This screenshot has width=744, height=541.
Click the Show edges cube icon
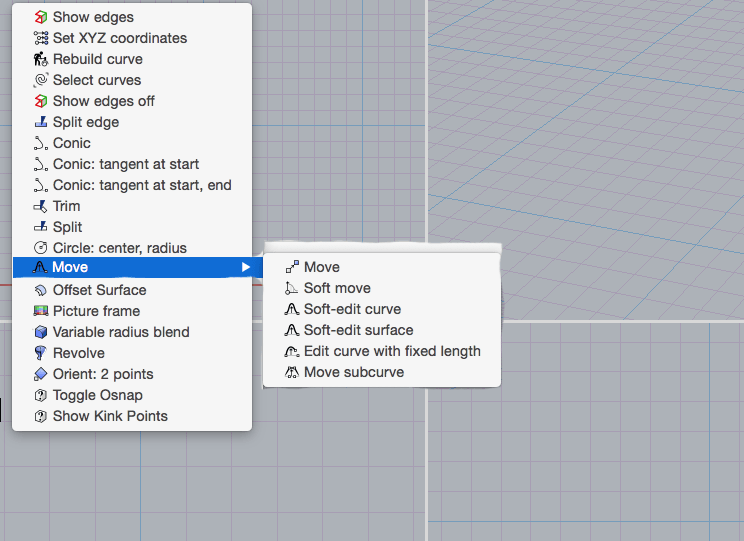tap(41, 17)
